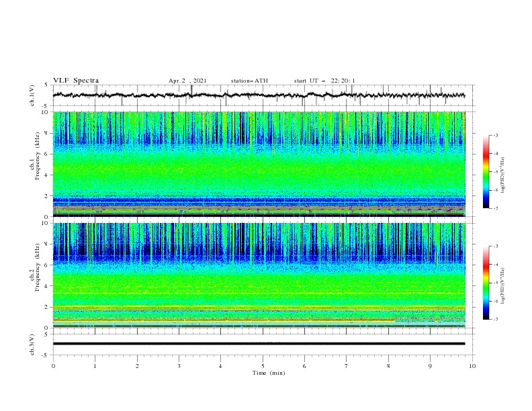Click the 'station=ATH' header label

coord(249,81)
